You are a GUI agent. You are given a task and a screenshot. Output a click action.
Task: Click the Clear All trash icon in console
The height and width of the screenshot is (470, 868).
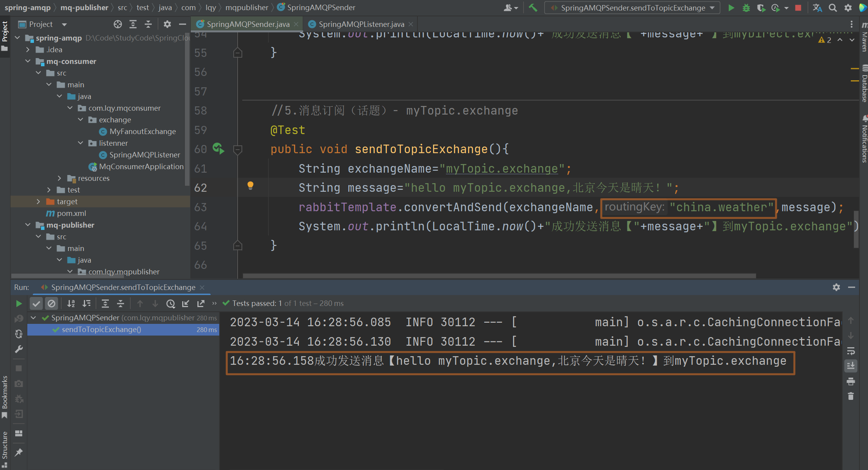coord(851,396)
